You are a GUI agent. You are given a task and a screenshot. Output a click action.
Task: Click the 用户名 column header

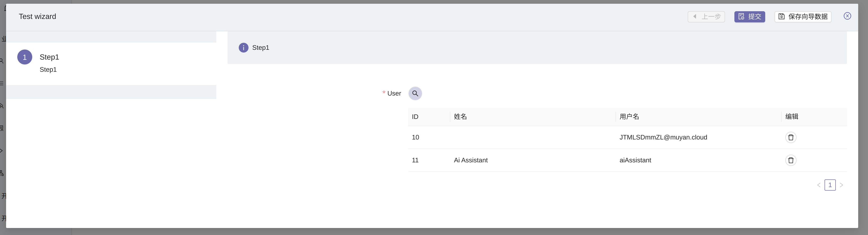(629, 117)
